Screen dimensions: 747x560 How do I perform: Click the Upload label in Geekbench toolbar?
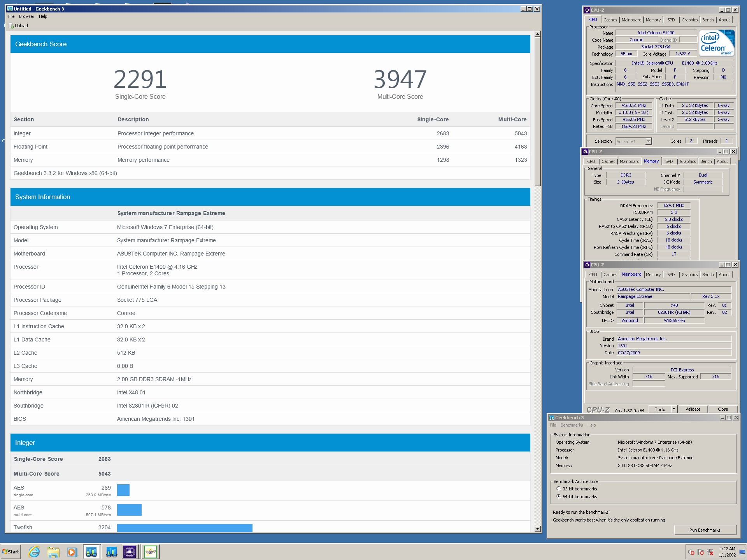(x=21, y=26)
